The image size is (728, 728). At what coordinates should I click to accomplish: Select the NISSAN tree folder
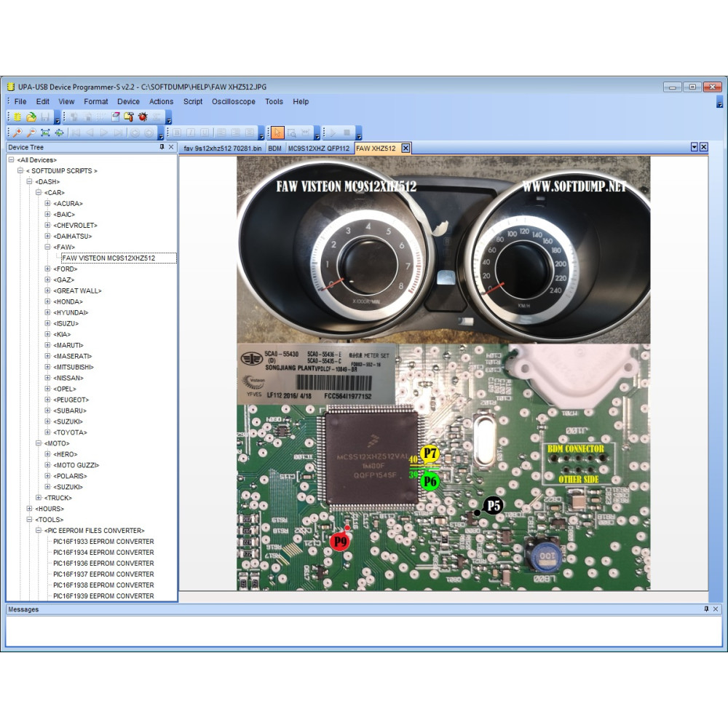coord(68,378)
